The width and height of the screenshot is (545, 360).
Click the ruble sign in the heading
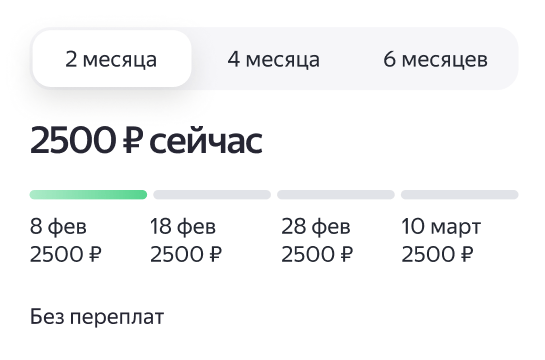click(x=133, y=141)
